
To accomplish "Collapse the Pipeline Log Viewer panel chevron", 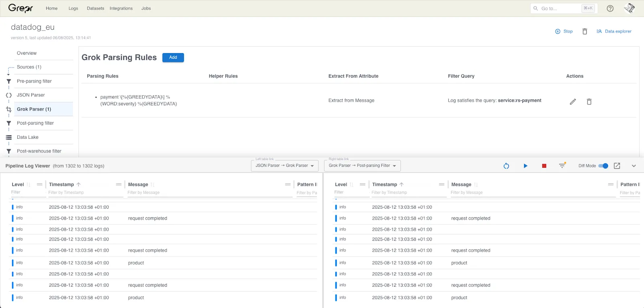I will 634,166.
